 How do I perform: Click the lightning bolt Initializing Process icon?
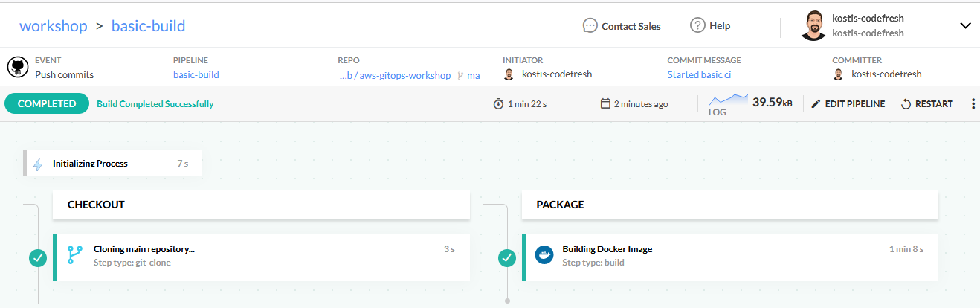39,164
